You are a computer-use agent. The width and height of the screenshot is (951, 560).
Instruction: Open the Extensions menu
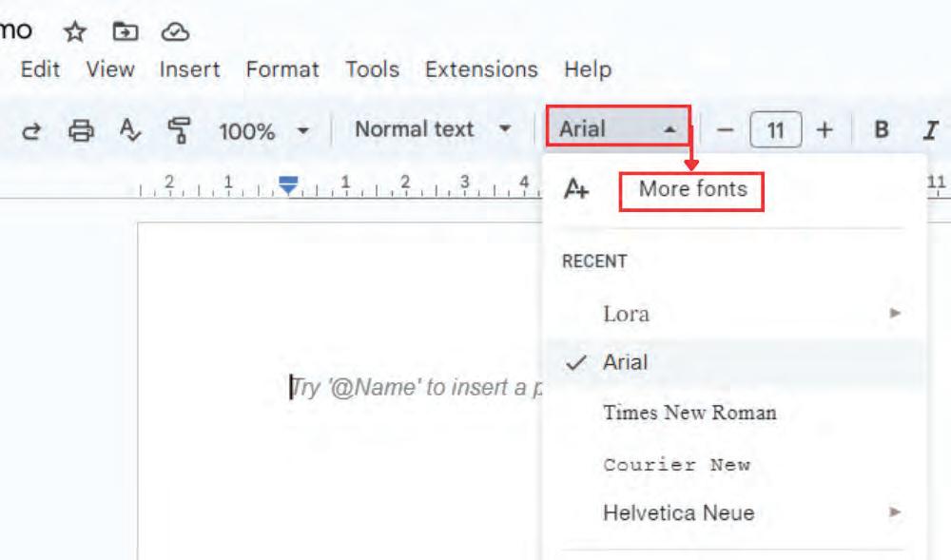[x=481, y=69]
